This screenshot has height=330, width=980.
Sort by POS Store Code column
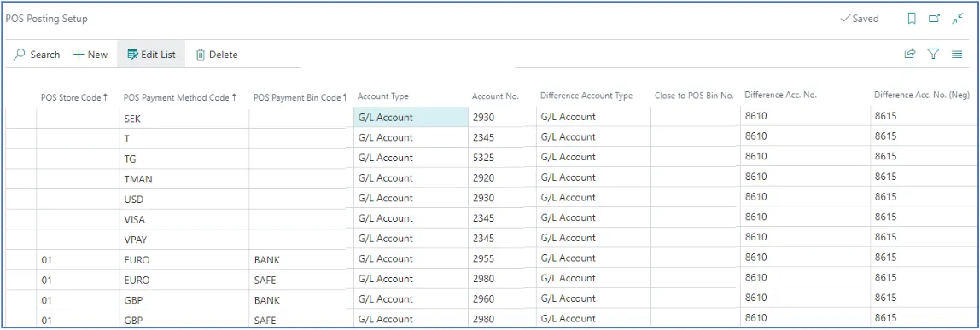click(74, 97)
